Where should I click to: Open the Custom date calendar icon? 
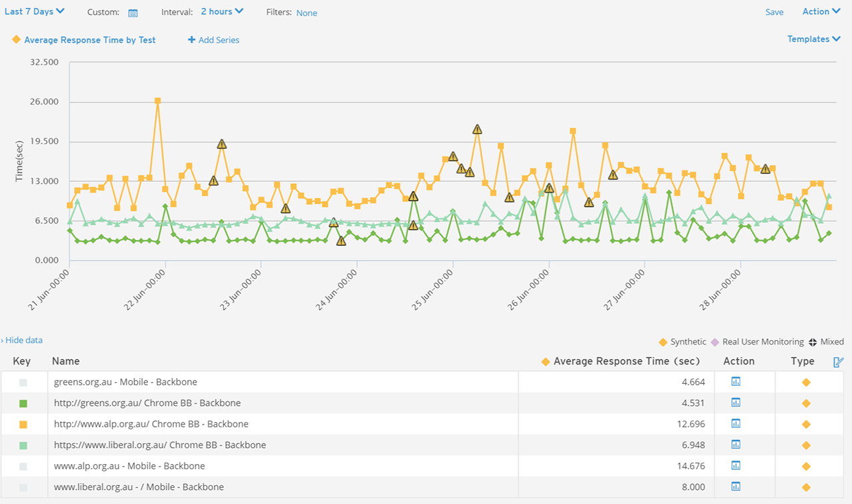click(x=133, y=13)
